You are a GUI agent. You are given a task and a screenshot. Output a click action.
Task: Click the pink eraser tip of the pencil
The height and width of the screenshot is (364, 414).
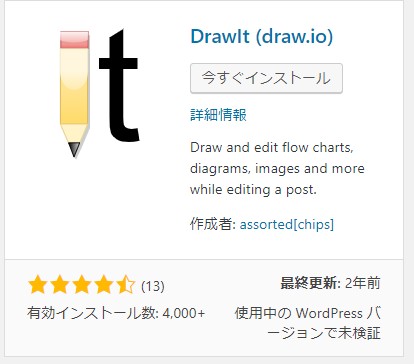74,40
